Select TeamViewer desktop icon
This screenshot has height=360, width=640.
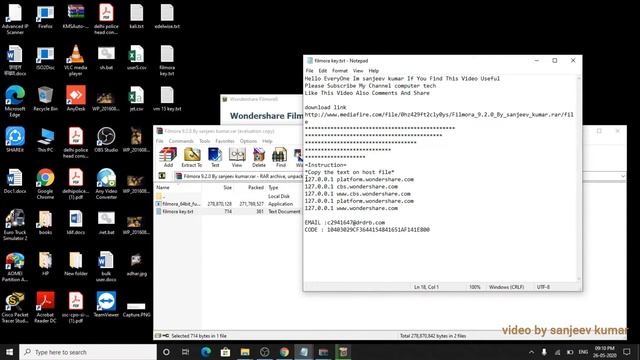pos(106,304)
